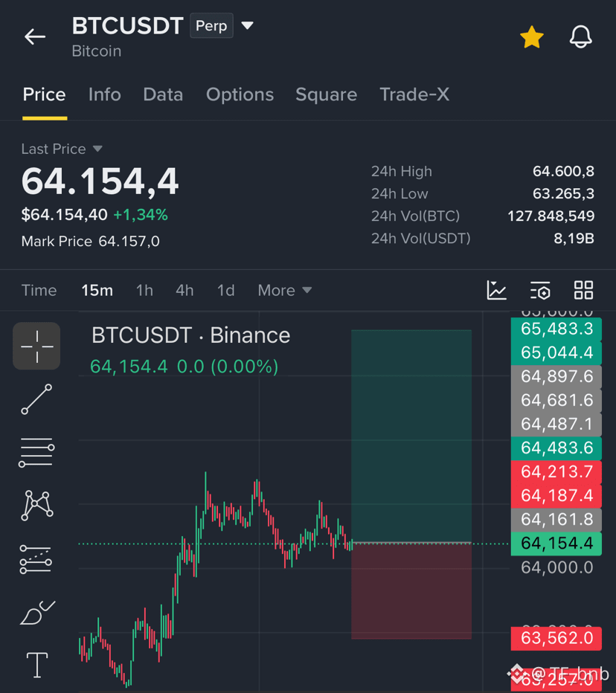Click the 64,187.4 red price label
Screen dimensions: 616x693
556,496
